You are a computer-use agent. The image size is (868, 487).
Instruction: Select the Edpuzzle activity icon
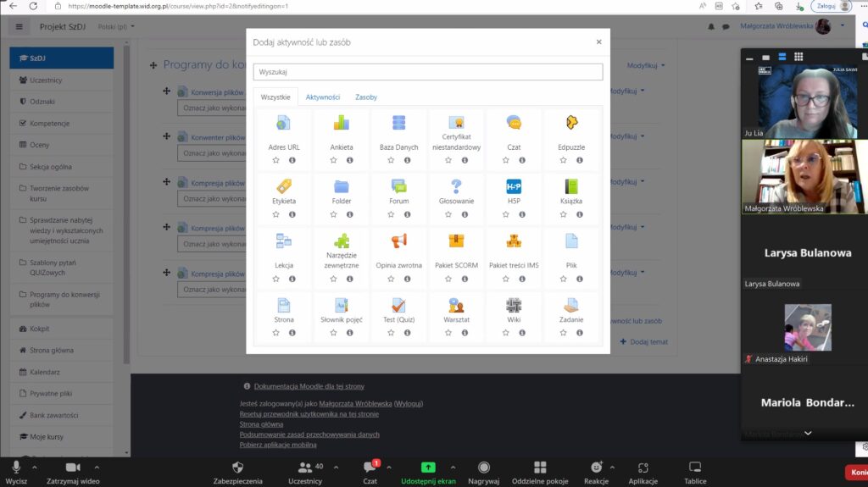(571, 123)
